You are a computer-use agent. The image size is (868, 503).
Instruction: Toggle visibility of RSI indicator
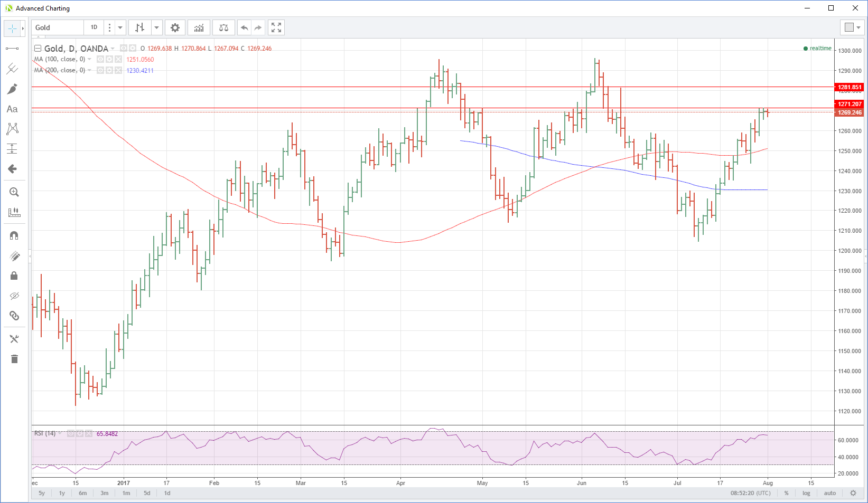(x=71, y=433)
